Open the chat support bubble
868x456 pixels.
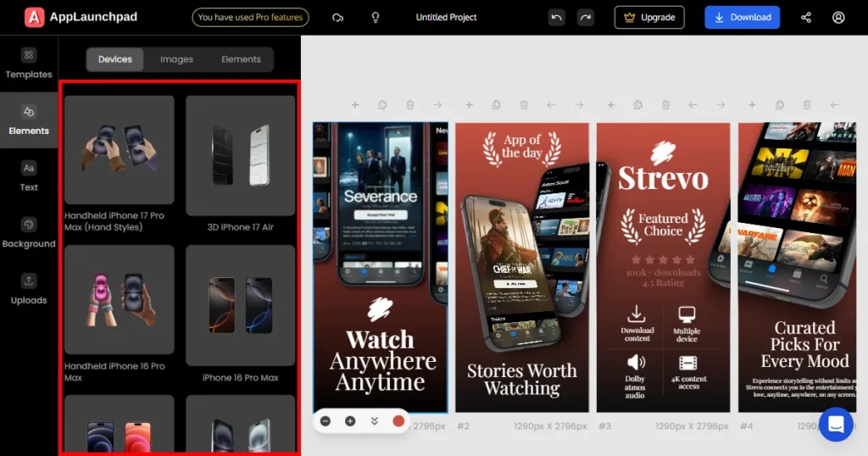(x=836, y=425)
